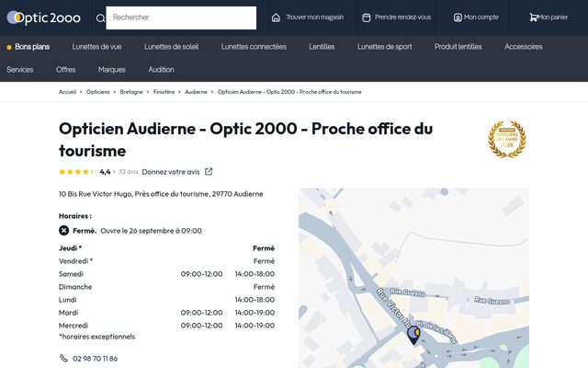The image size is (588, 368).
Task: Focus the Rechercher search field
Action: tap(181, 17)
